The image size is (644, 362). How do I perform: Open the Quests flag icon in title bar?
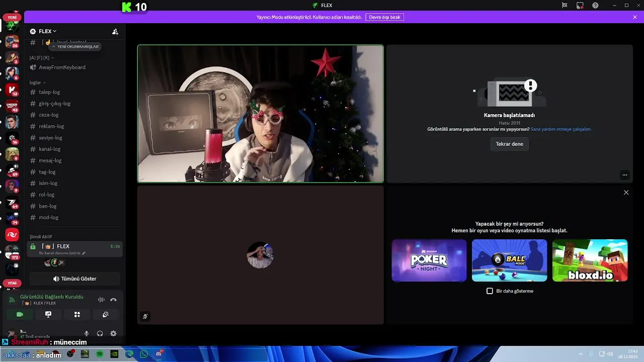pyautogui.click(x=565, y=6)
